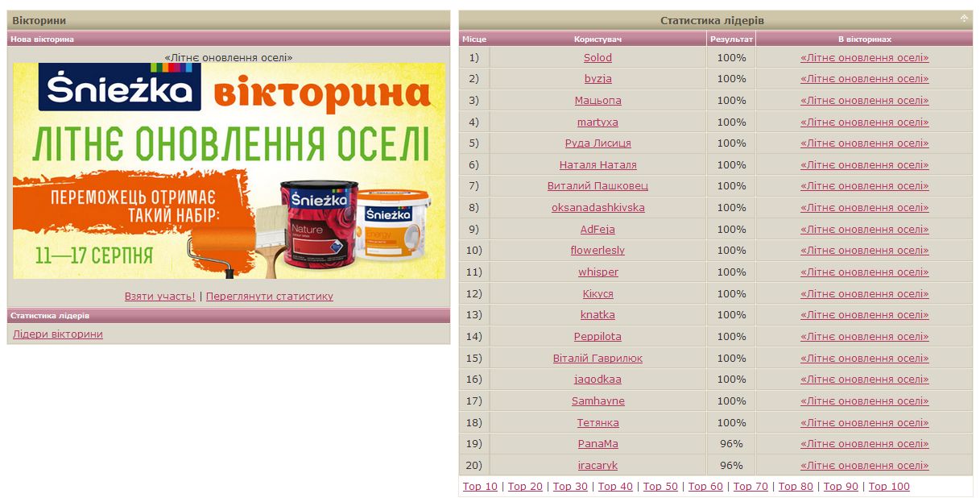Open user martyxa's profile
Screen dimensions: 980x498
(598, 122)
